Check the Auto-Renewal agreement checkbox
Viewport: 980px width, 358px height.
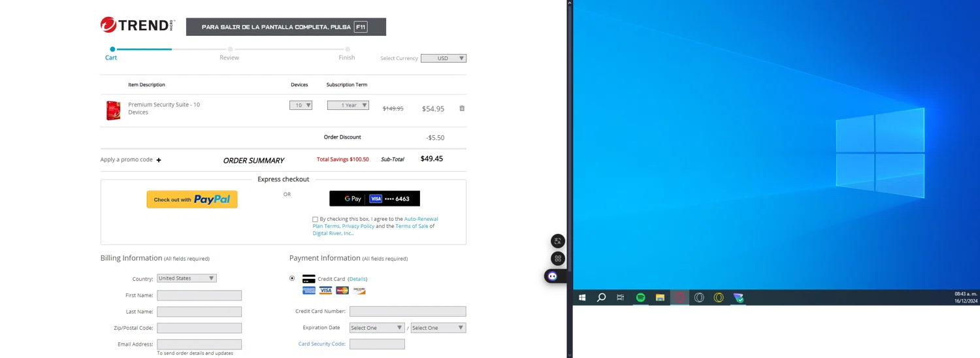pos(315,220)
